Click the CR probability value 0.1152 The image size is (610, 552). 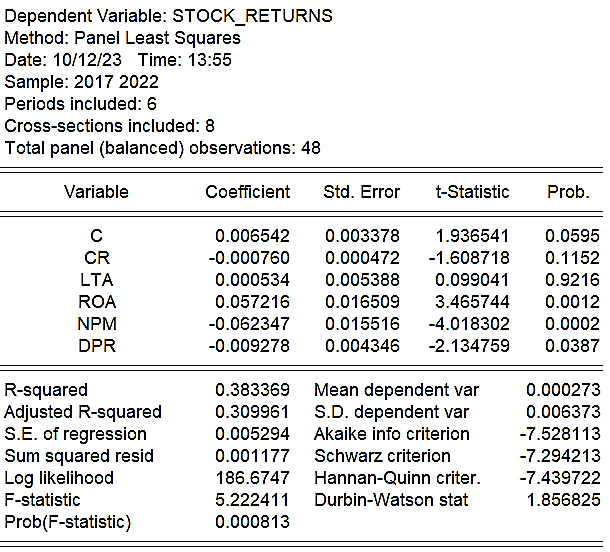click(572, 258)
